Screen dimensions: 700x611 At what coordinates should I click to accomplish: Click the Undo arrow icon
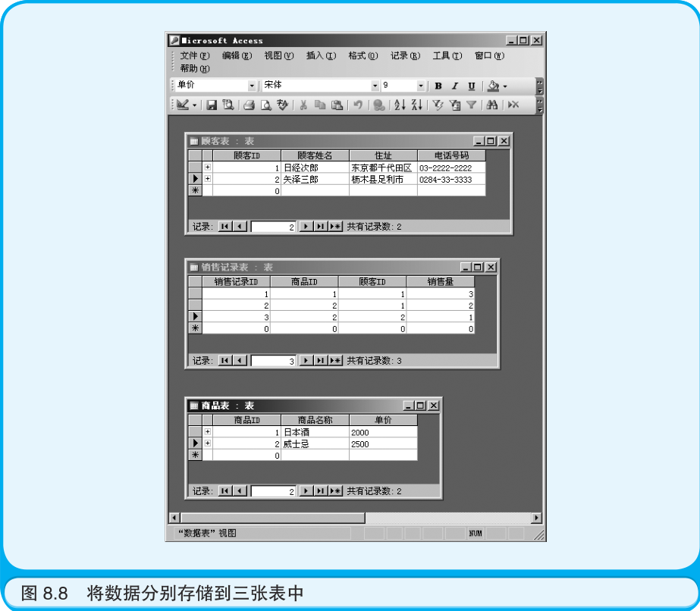[358, 105]
